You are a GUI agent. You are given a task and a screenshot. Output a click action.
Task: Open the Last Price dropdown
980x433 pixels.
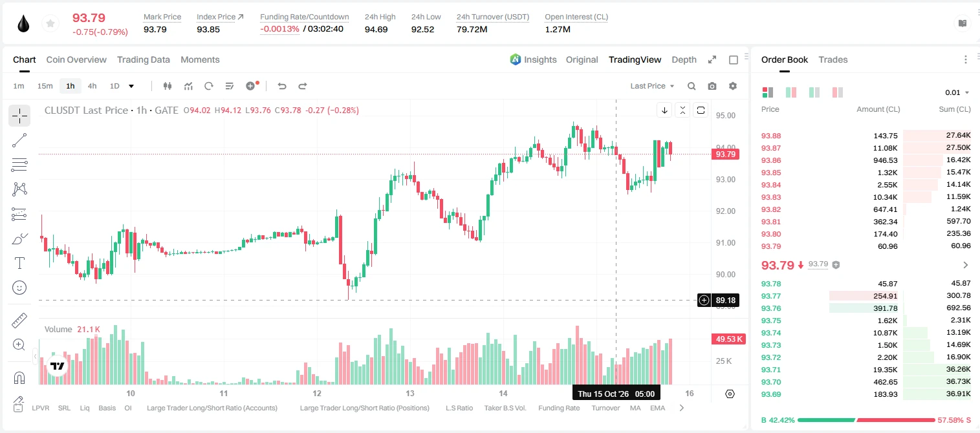tap(652, 86)
